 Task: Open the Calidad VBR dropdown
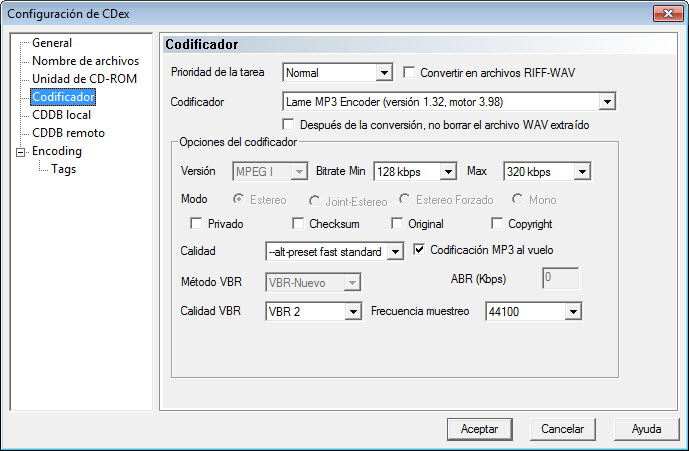[353, 312]
